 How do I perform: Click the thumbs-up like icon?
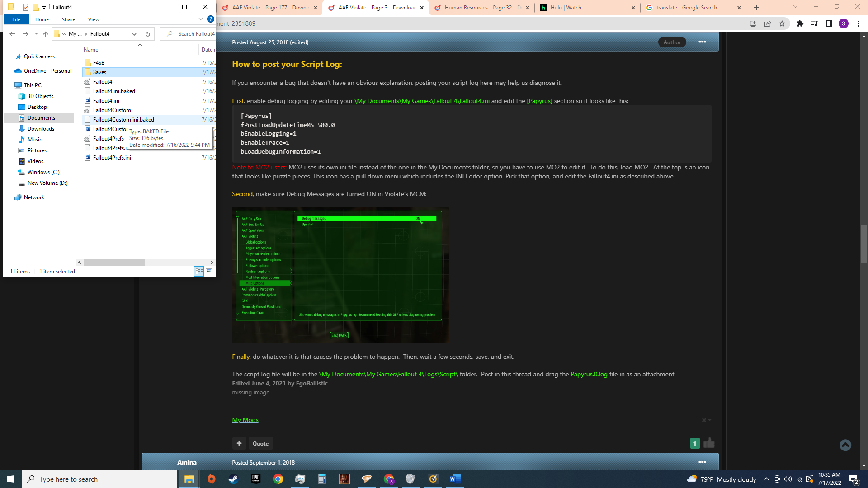pyautogui.click(x=709, y=443)
